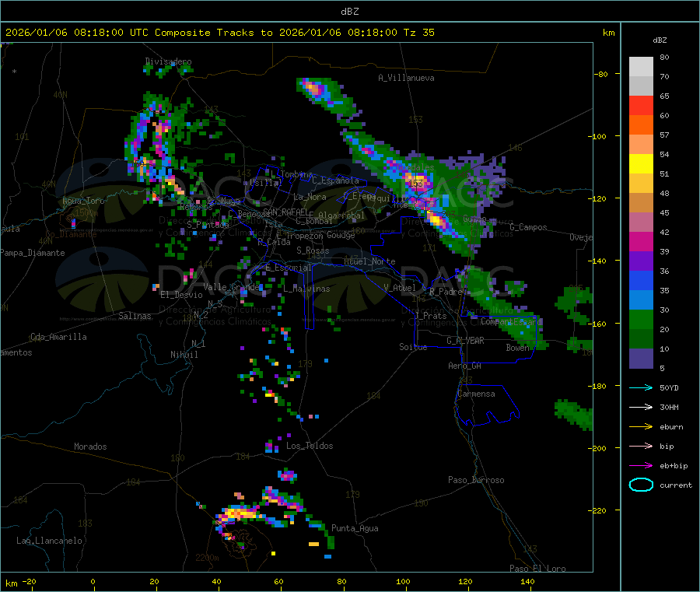This screenshot has height=592, width=700.
Task: Click the magenta eb+bip arrow in legend
Action: [x=641, y=466]
